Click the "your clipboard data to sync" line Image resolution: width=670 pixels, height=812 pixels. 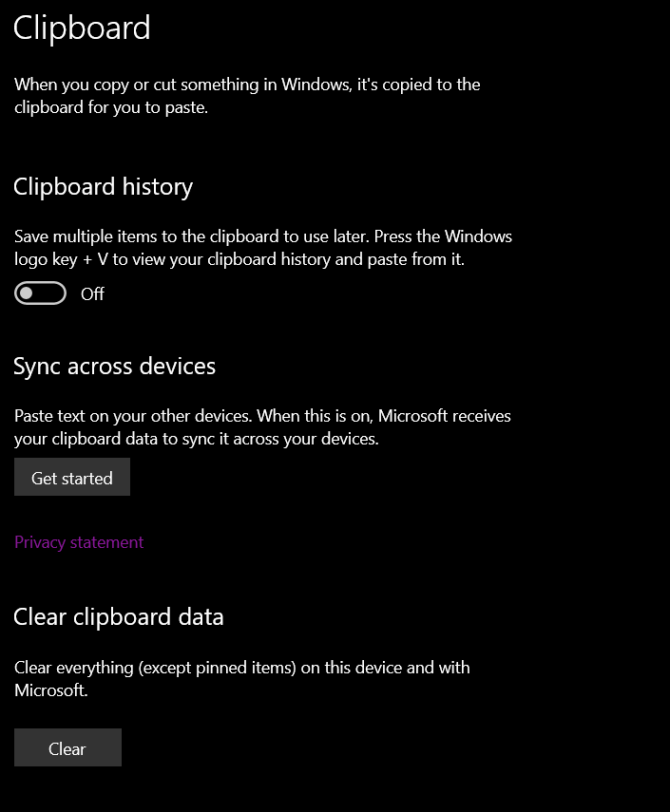(x=196, y=439)
